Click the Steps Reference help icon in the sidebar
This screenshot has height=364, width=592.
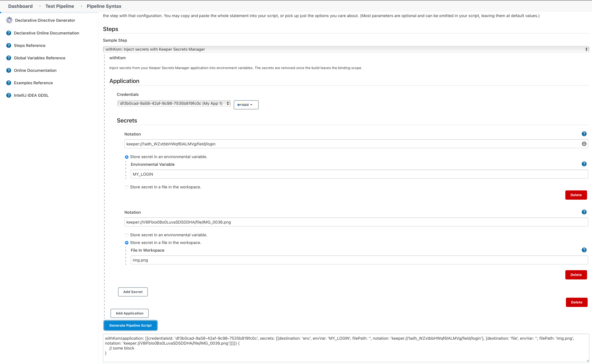click(x=9, y=45)
